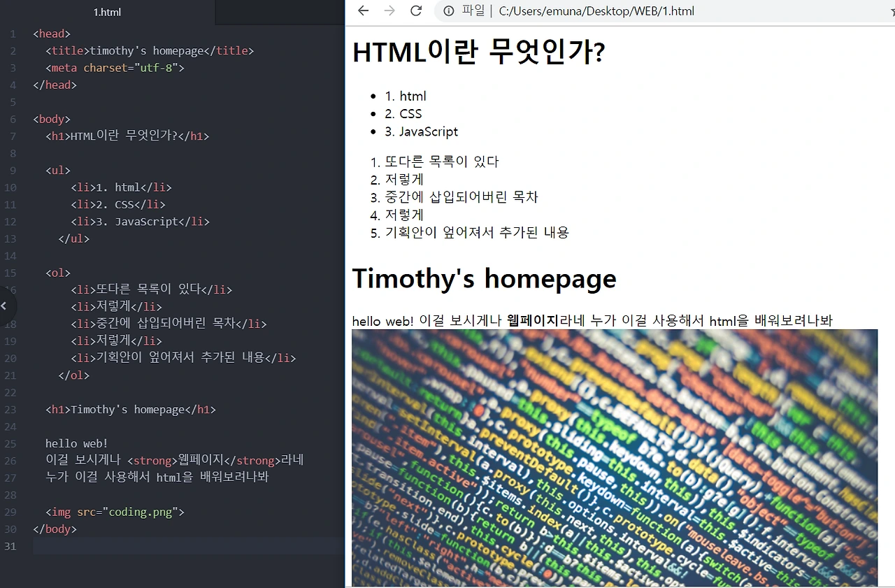Click '또다른 목록이 있다' in the rendered ordered list
This screenshot has width=895, height=588.
point(442,162)
